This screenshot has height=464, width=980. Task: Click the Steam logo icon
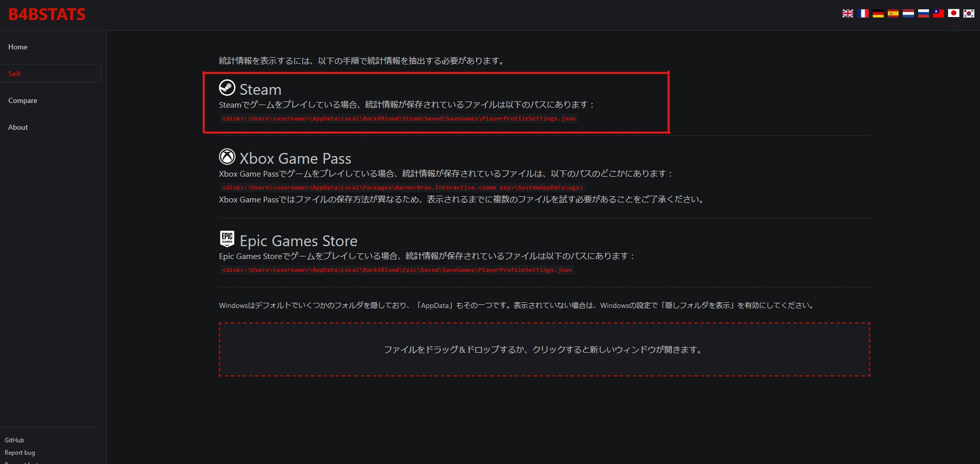[227, 88]
